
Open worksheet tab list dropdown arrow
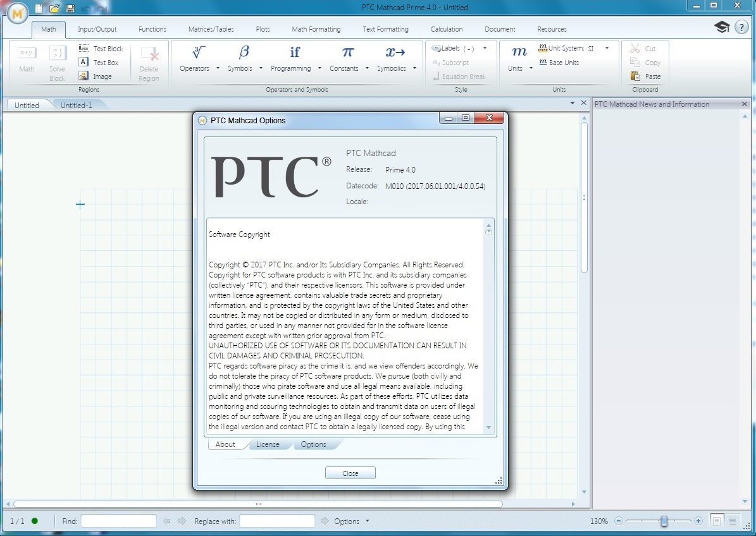click(x=573, y=103)
